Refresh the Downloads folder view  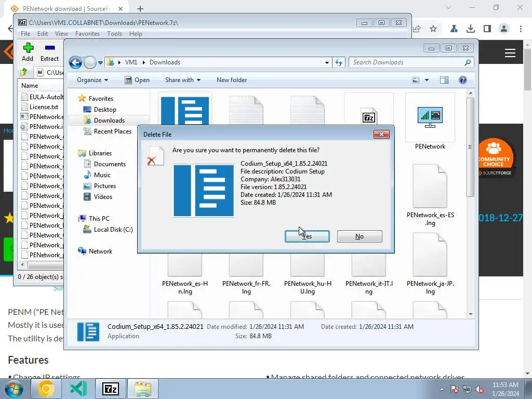[x=339, y=62]
